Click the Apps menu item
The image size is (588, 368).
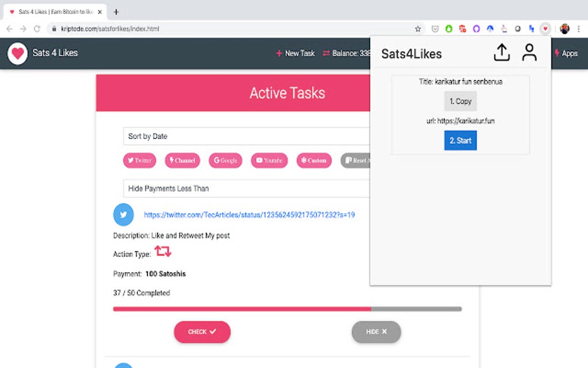point(567,53)
